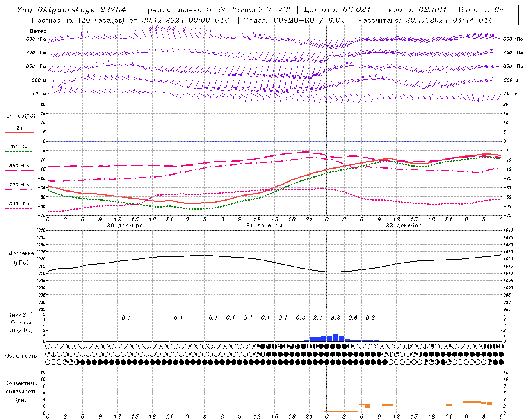Click the Осадки label
Viewport: 525px width, 420px height.
tap(21, 322)
